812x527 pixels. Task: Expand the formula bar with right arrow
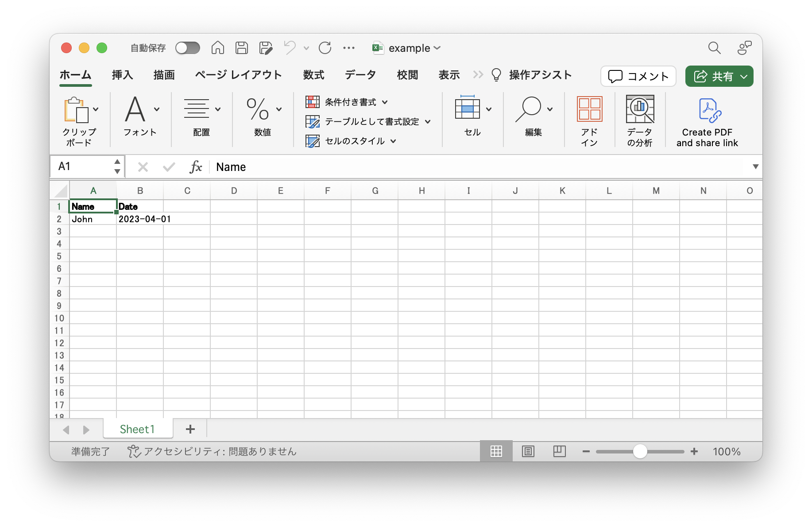755,167
